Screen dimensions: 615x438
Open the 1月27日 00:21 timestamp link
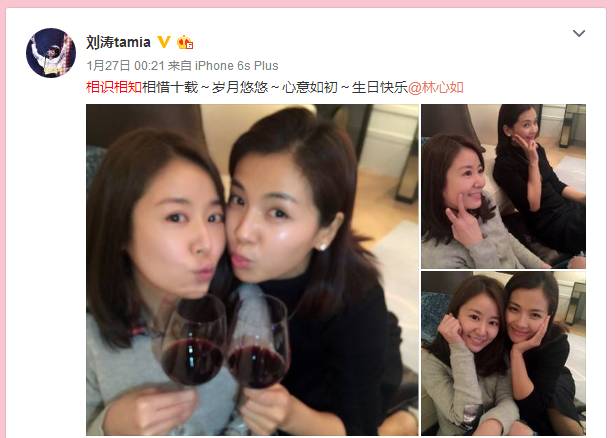tap(125, 65)
